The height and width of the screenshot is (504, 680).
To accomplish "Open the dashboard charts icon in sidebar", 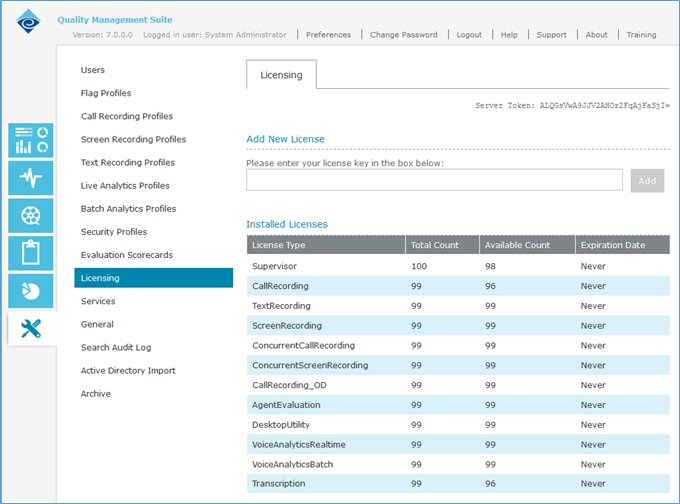I will [x=31, y=140].
